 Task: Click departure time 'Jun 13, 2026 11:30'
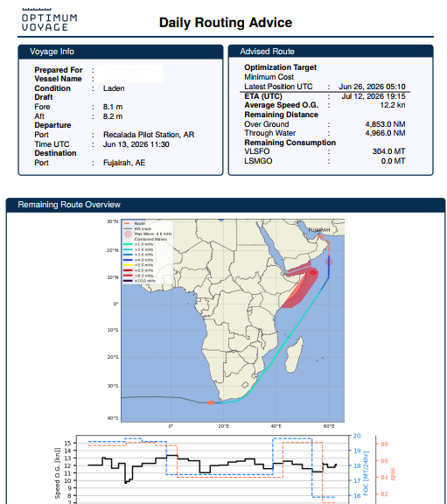tap(136, 144)
